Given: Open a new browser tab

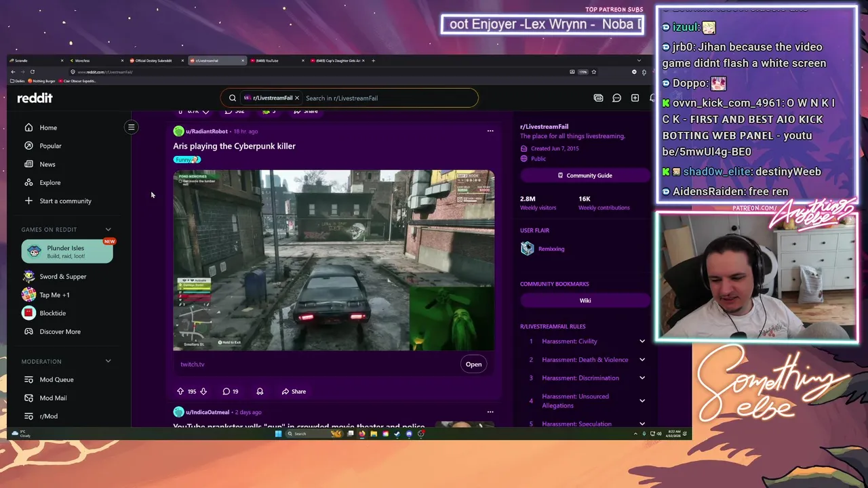Looking at the screenshot, I should [373, 60].
